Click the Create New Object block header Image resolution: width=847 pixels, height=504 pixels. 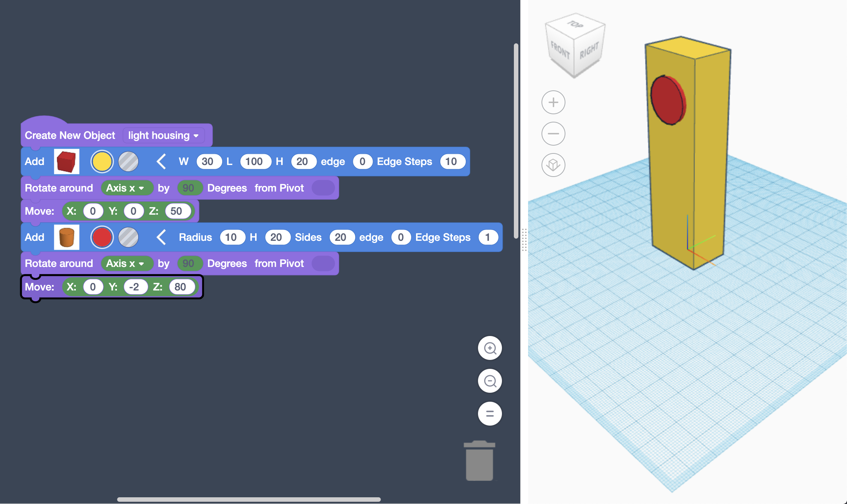[70, 135]
